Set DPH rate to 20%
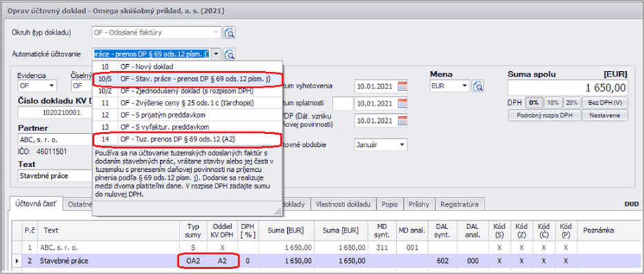 click(x=572, y=102)
